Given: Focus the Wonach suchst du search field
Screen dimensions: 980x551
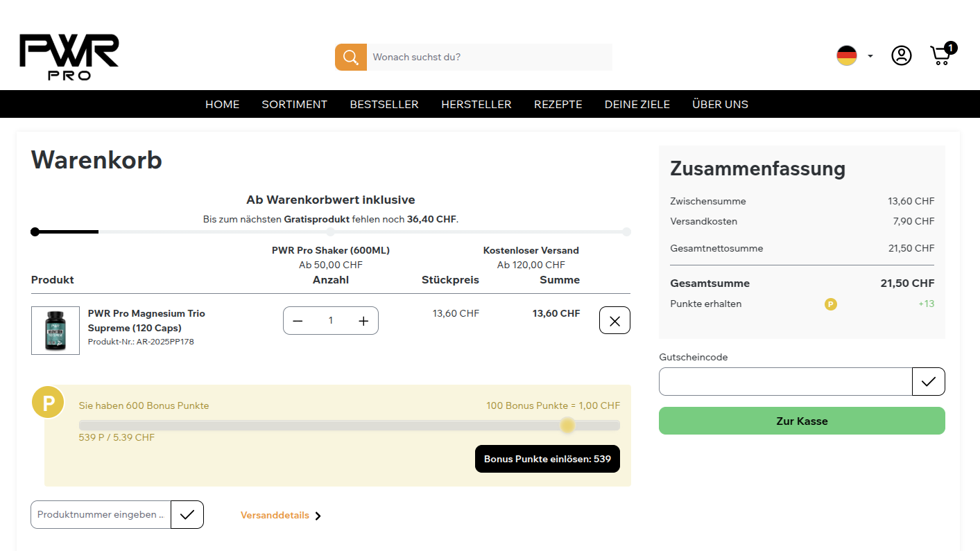Looking at the screenshot, I should point(490,57).
